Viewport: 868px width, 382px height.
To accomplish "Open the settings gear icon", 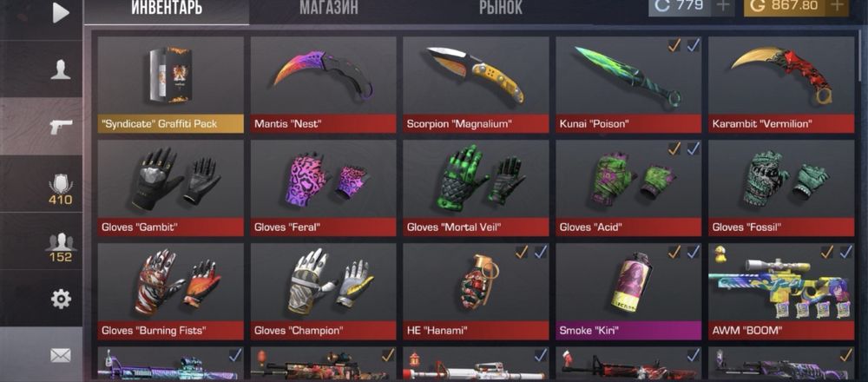I will click(61, 299).
